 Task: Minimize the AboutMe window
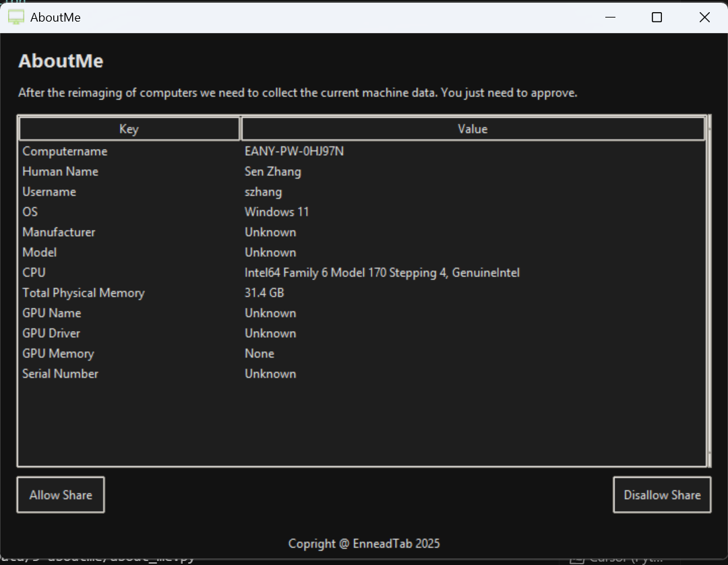coord(609,18)
